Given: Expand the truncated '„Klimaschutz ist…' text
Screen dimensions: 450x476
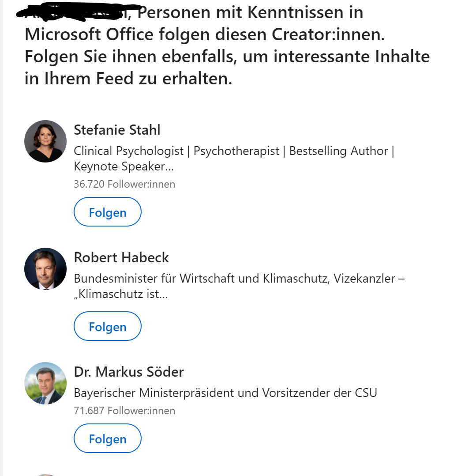Looking at the screenshot, I should click(120, 294).
